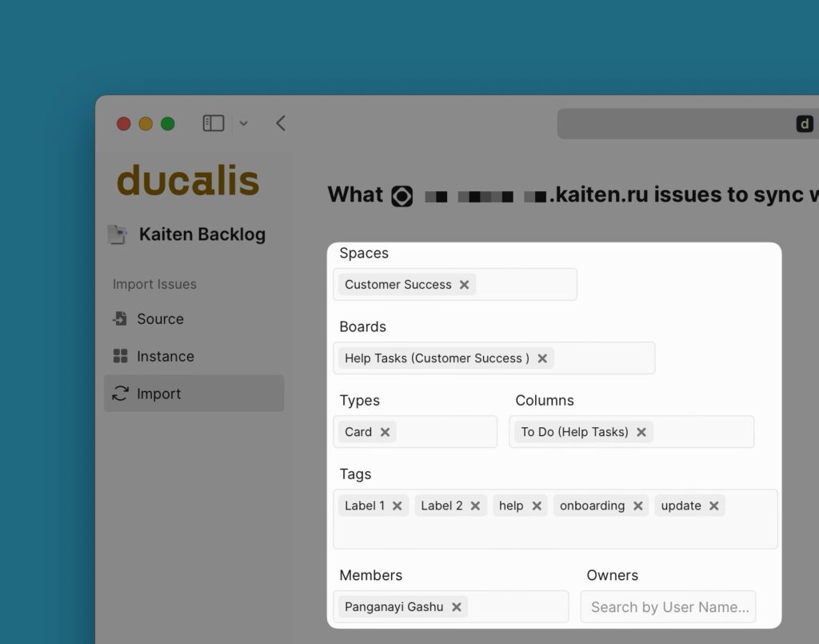Image resolution: width=819 pixels, height=644 pixels.
Task: Remove To Do (Help Tasks) column tag
Action: (x=641, y=432)
